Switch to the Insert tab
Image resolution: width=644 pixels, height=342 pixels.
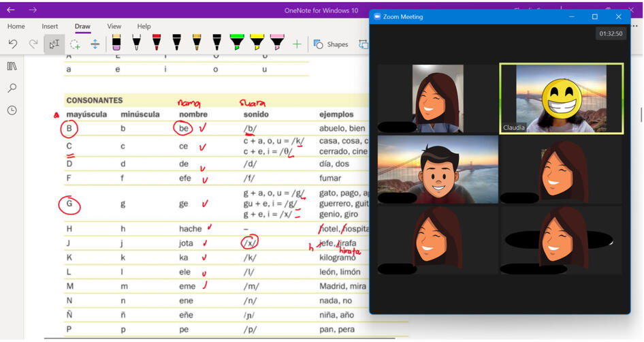point(50,27)
